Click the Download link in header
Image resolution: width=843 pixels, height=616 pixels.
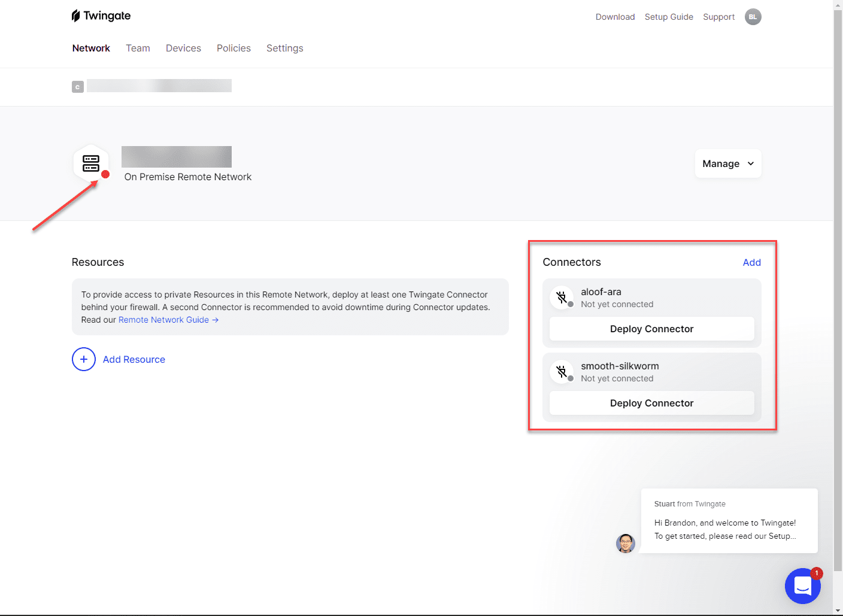click(x=615, y=17)
